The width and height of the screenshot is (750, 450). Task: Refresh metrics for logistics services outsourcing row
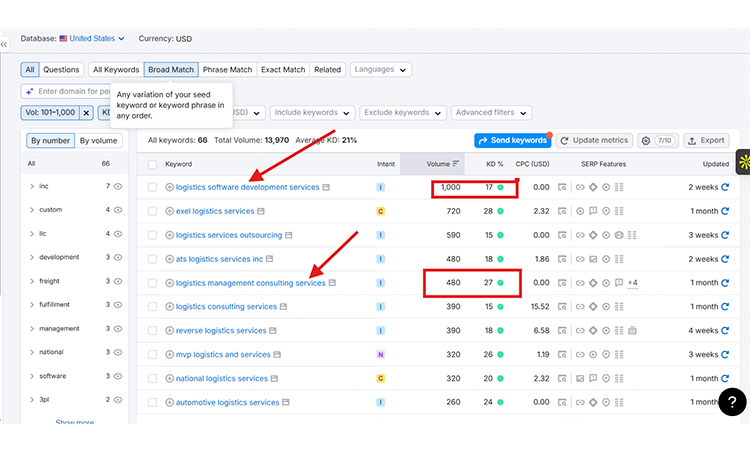pyautogui.click(x=725, y=235)
